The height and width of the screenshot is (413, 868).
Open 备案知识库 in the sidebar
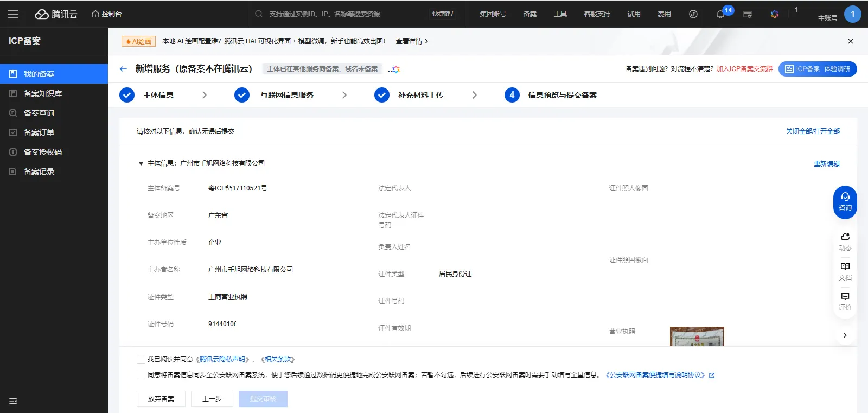click(x=54, y=93)
